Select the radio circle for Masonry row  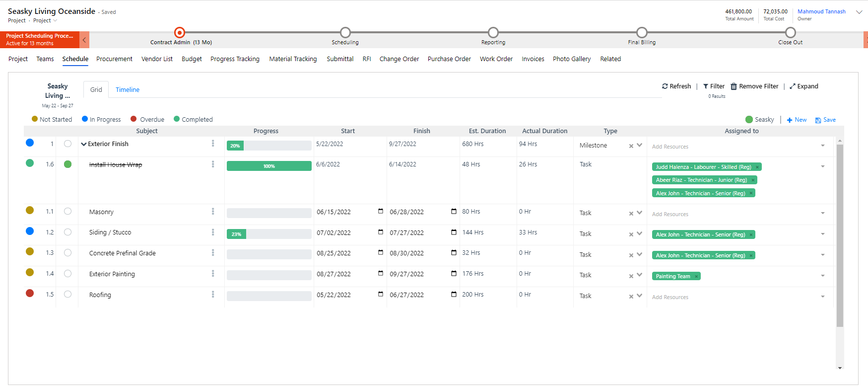(x=68, y=212)
